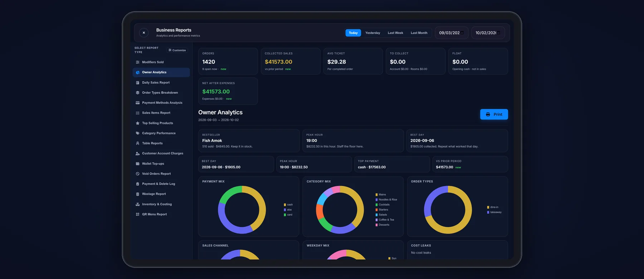Click the cash · $17563.00 top payment value
The image size is (644, 279).
[x=372, y=167]
